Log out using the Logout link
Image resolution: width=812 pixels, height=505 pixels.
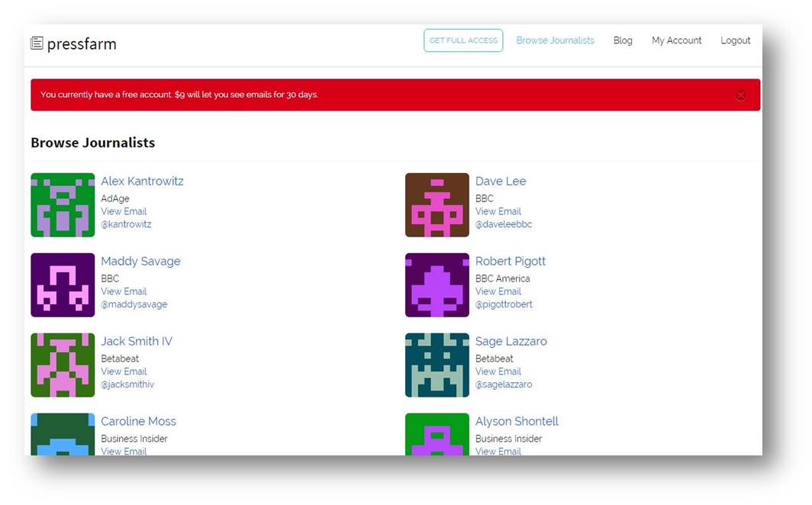pos(735,40)
